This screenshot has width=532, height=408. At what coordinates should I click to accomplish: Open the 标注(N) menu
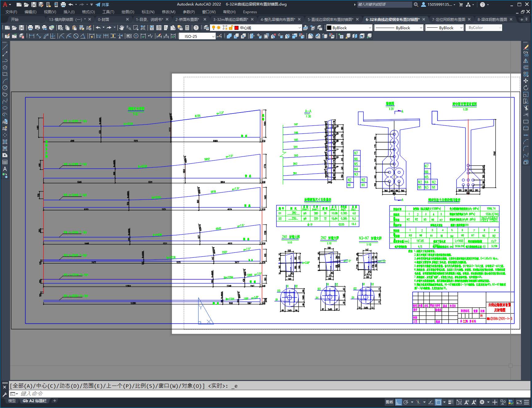pyautogui.click(x=148, y=12)
